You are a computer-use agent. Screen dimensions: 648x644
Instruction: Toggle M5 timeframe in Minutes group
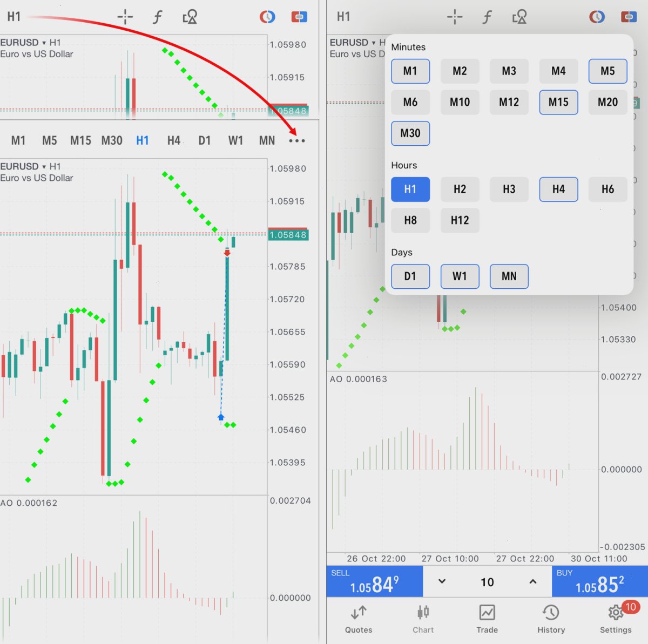pos(607,71)
